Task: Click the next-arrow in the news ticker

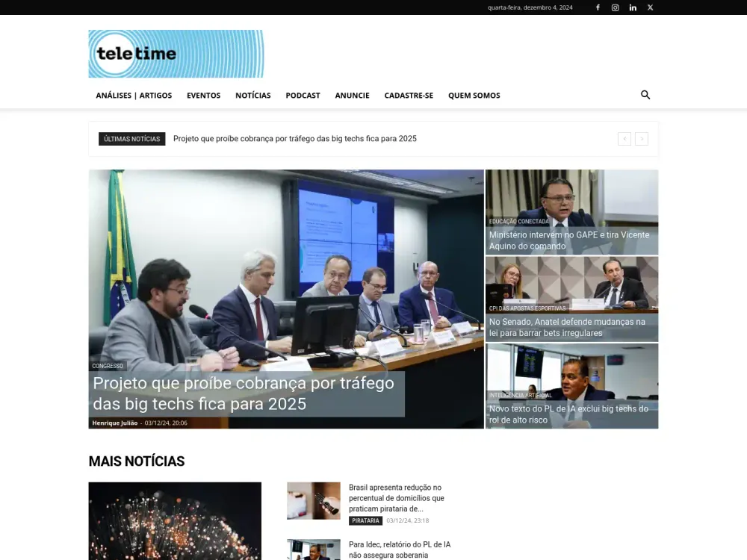Action: [x=642, y=139]
